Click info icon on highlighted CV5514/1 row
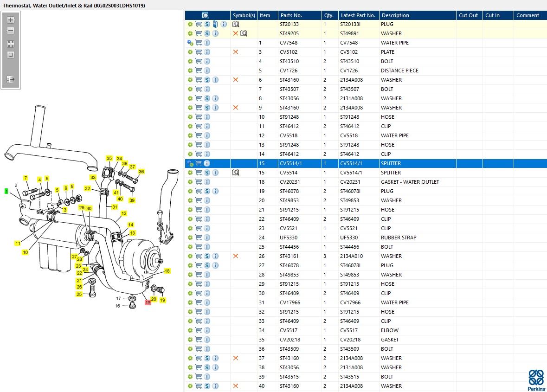Screen dimensions: 547x392 [x=207, y=163]
